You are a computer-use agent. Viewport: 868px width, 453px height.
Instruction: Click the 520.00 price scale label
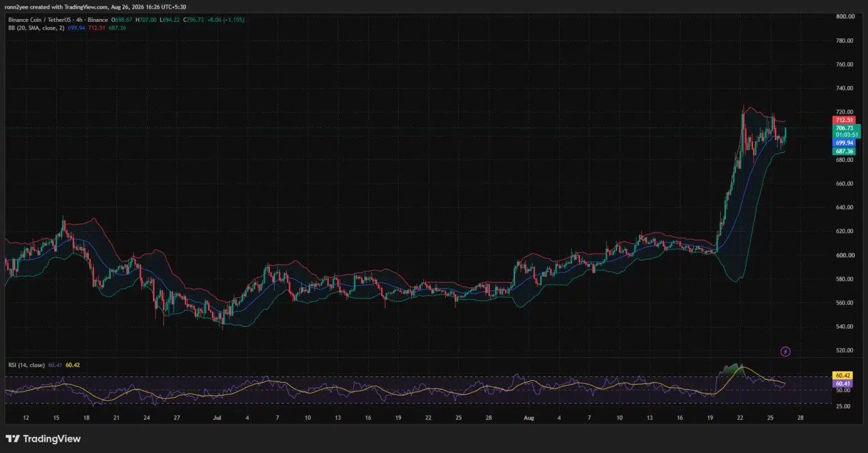(844, 351)
